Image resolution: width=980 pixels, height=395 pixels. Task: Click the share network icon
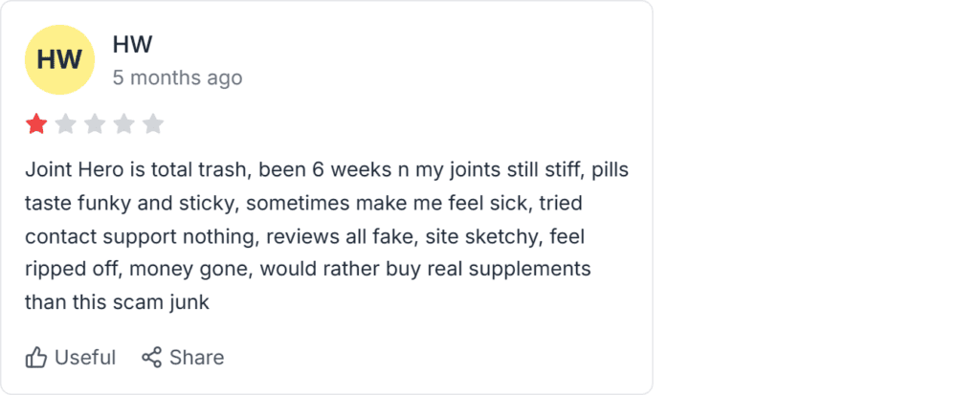(x=151, y=358)
